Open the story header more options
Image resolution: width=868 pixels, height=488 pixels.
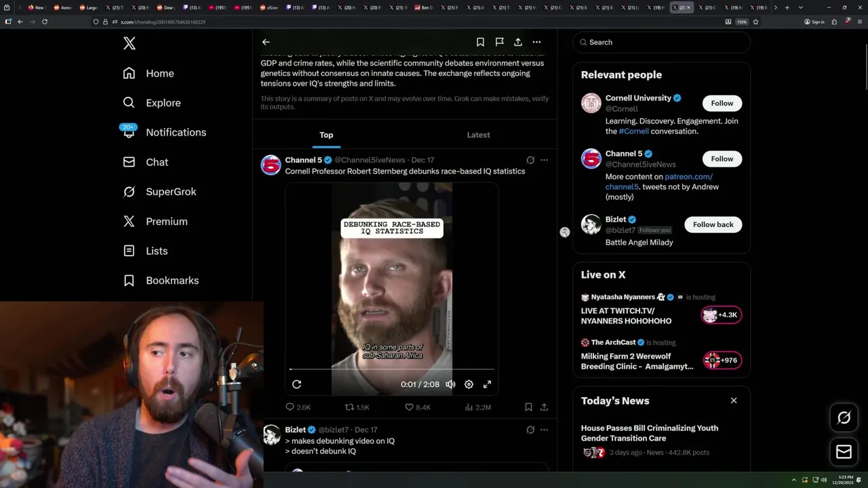click(536, 42)
